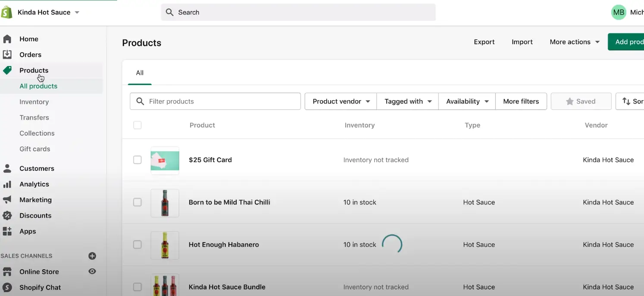Click the $25 Gift Card thumbnail
644x296 pixels.
click(165, 160)
